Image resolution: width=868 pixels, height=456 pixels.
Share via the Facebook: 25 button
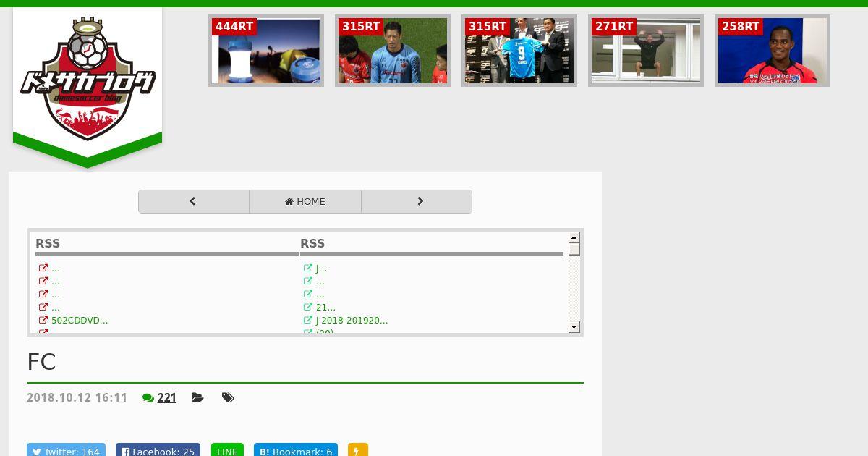(x=158, y=451)
